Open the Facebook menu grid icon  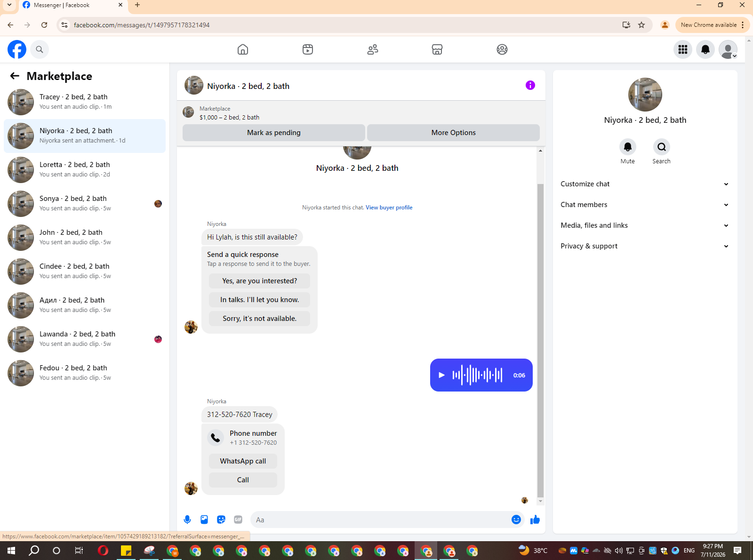683,49
